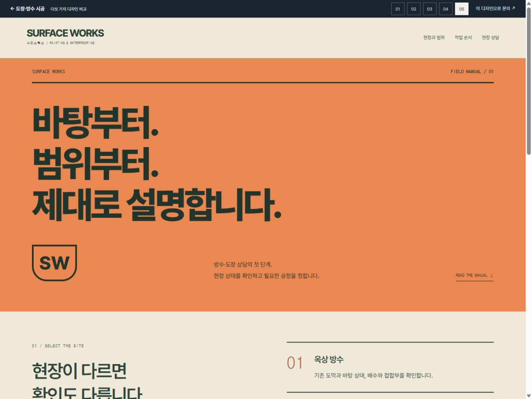Click the '01 / SELECT THE SITE' label
Image resolution: width=532 pixels, height=399 pixels.
click(58, 346)
